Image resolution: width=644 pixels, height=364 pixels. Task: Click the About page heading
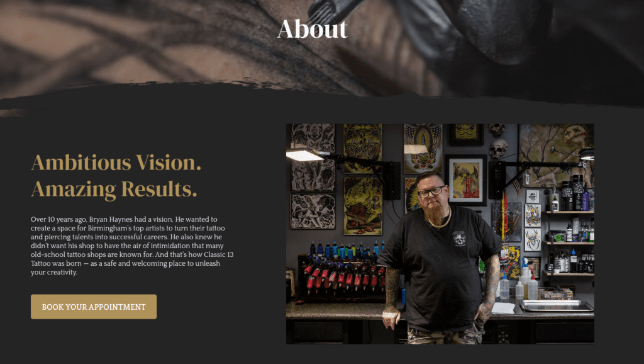(313, 29)
